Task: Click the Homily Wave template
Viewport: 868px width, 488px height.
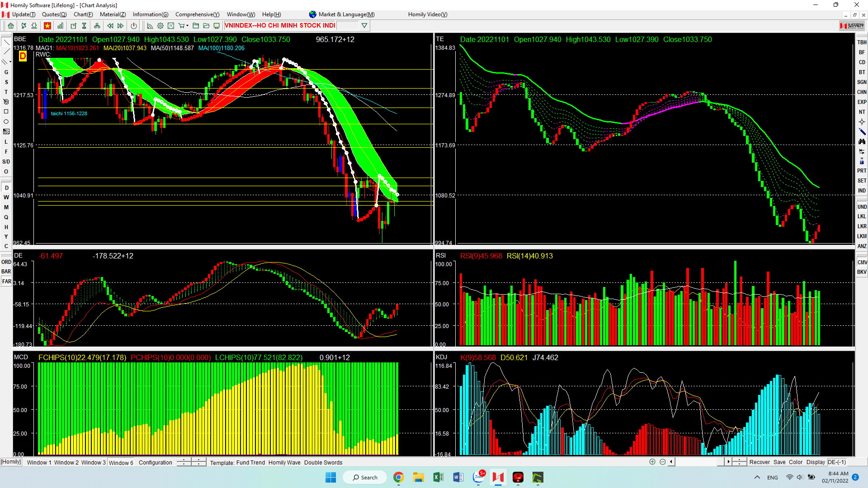Action: pos(284,462)
